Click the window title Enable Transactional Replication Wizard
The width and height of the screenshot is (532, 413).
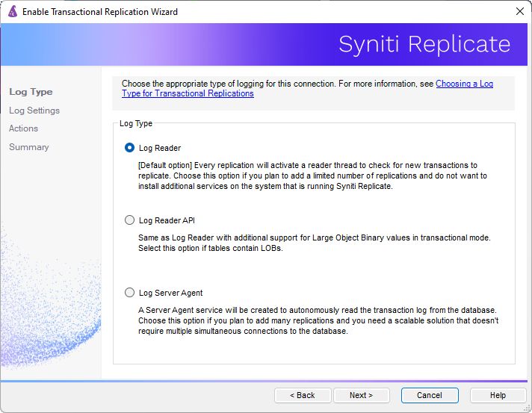pos(100,12)
